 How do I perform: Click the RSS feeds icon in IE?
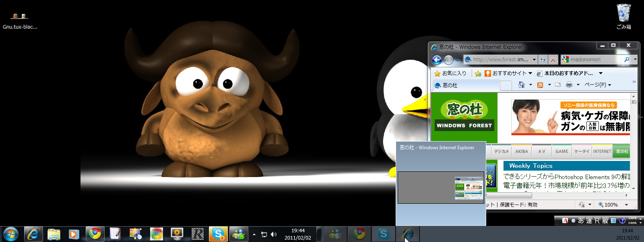pyautogui.click(x=540, y=85)
